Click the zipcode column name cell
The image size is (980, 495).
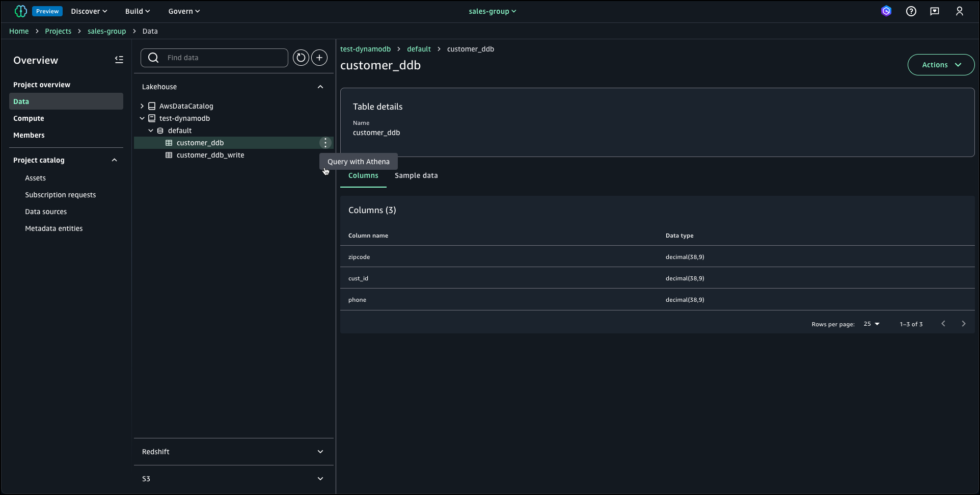359,257
